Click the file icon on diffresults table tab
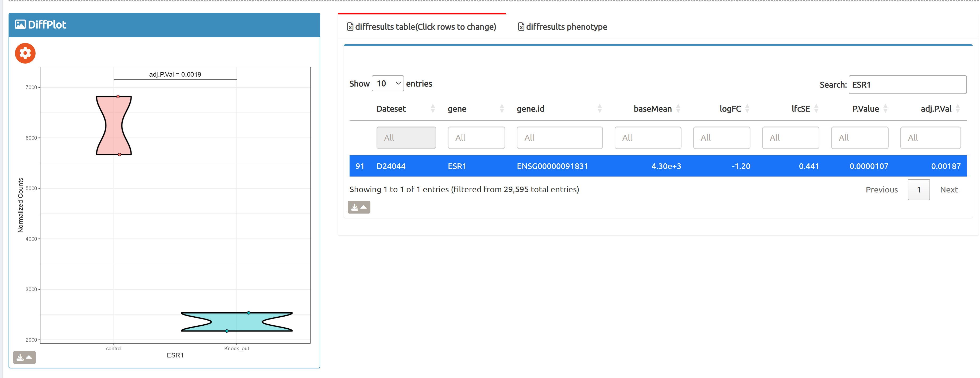Image resolution: width=980 pixels, height=378 pixels. pyautogui.click(x=350, y=27)
